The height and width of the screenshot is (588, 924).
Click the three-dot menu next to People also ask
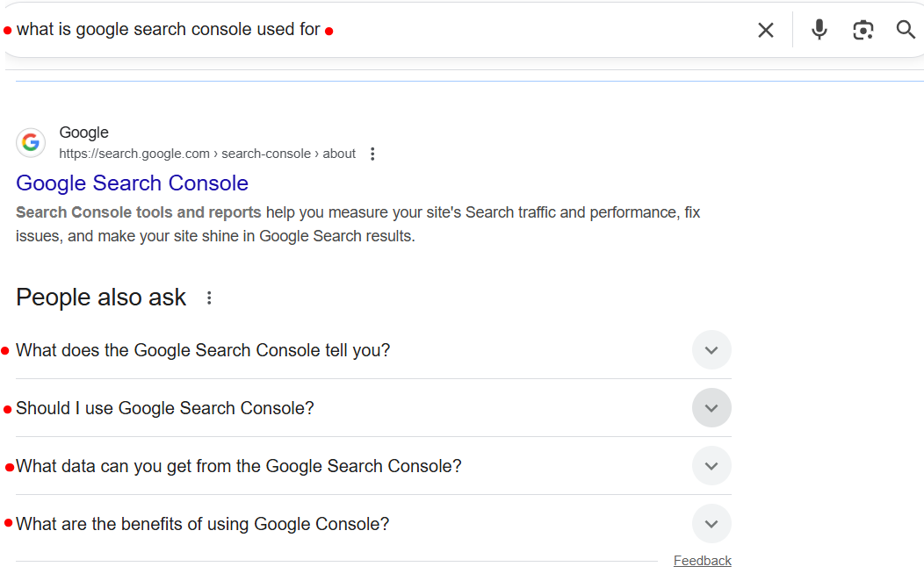[208, 298]
